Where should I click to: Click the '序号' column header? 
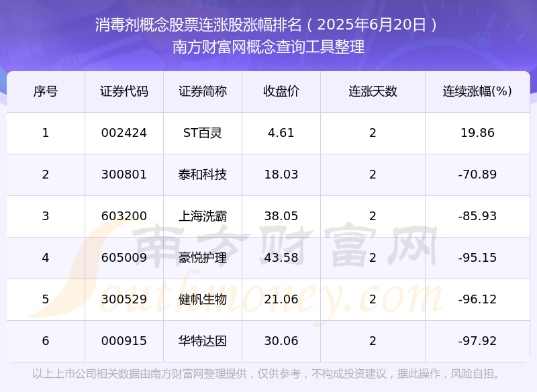46,91
